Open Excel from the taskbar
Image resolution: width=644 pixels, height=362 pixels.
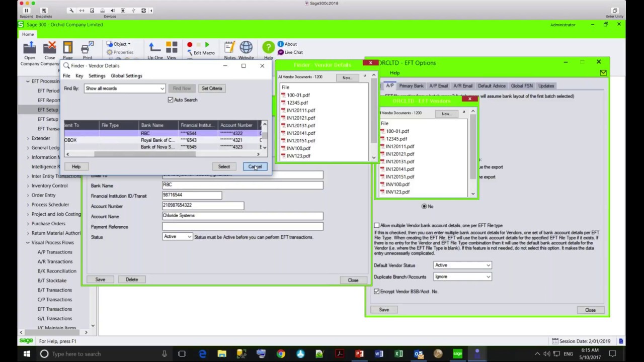pos(398,354)
